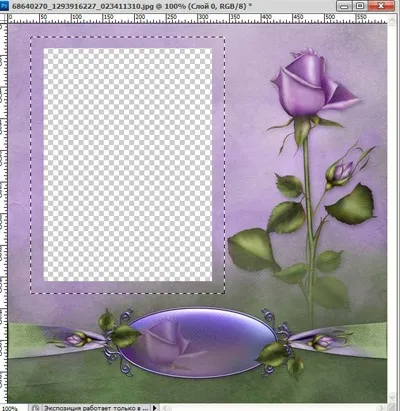The height and width of the screenshot is (411, 400).
Task: Click the document title bar text
Action: (x=132, y=6)
